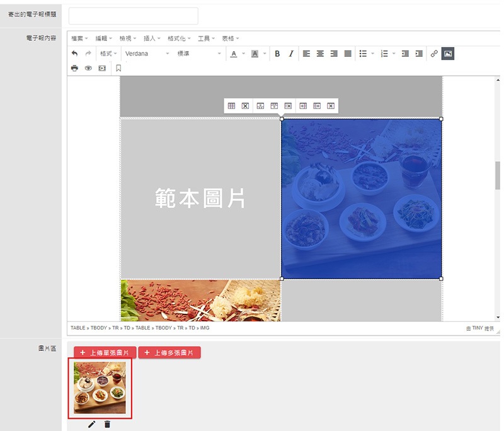Click the print icon
This screenshot has height=431, width=504.
(x=75, y=68)
